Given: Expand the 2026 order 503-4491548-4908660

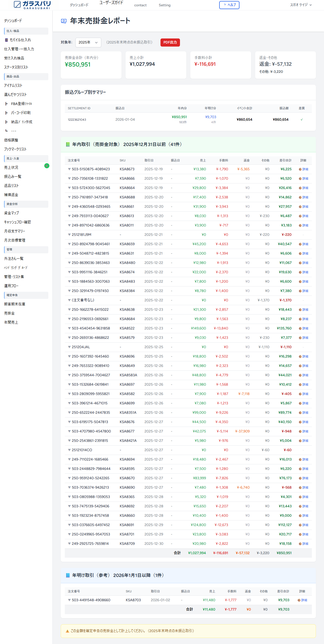Looking at the screenshot, I should click(69, 600).
